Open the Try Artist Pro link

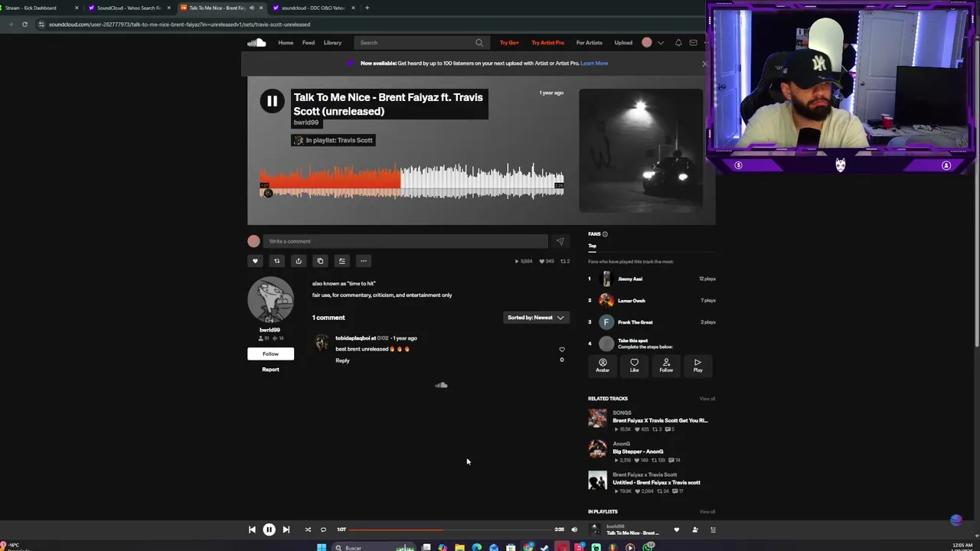click(547, 43)
